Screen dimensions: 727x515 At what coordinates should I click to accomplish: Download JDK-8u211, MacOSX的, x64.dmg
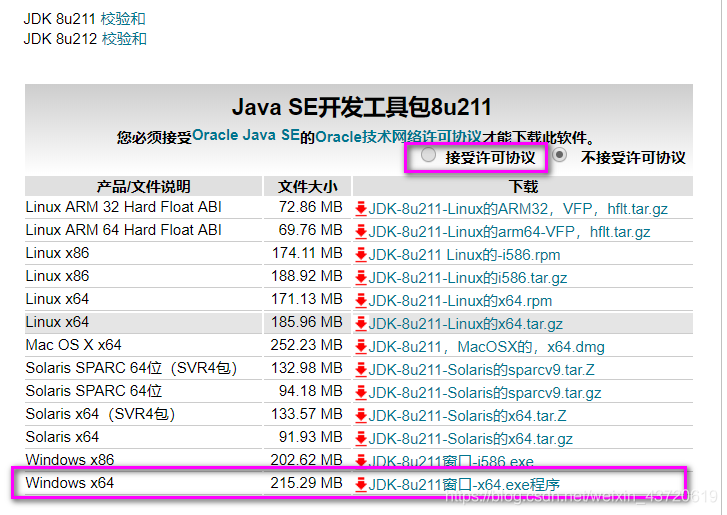click(486, 347)
